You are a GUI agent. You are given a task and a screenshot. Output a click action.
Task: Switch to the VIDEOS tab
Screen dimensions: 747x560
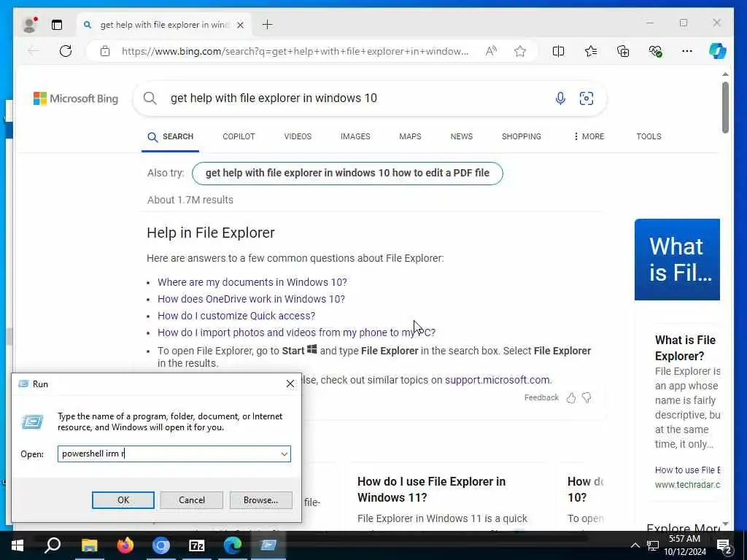[x=298, y=136]
